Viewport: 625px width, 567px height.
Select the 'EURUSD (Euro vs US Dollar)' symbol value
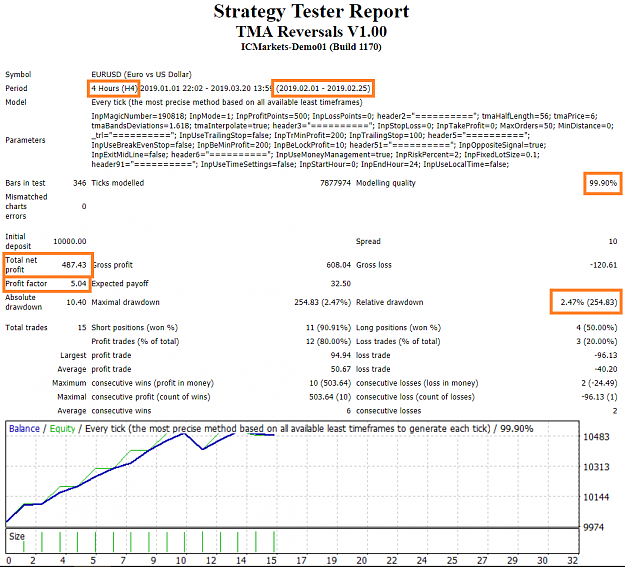click(142, 75)
